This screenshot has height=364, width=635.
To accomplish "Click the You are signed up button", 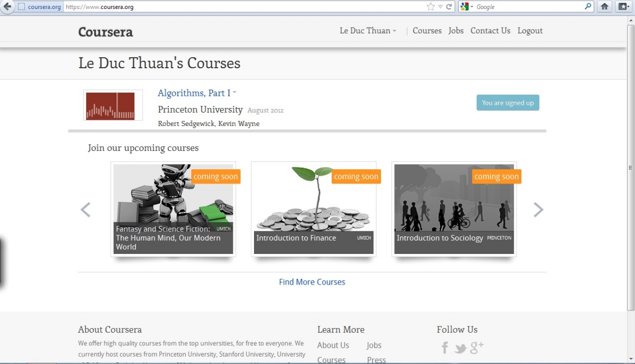I will (x=508, y=103).
